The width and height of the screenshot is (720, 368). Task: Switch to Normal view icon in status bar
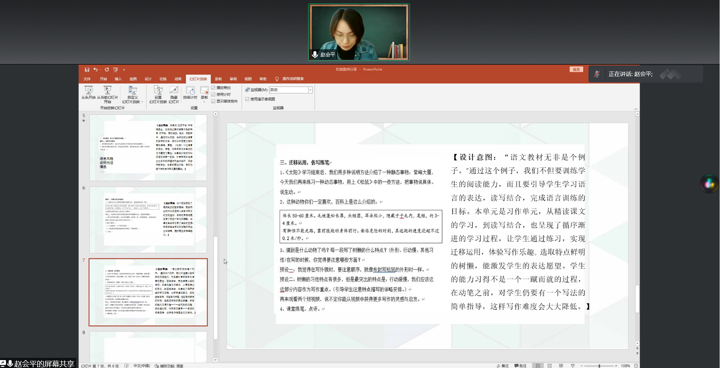(538, 366)
